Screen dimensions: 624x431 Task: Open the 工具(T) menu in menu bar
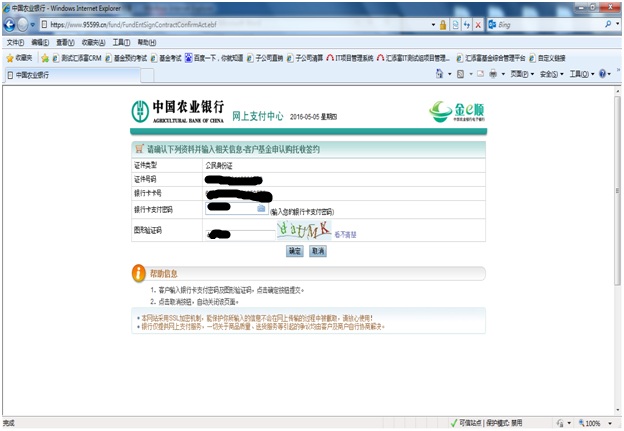(121, 43)
